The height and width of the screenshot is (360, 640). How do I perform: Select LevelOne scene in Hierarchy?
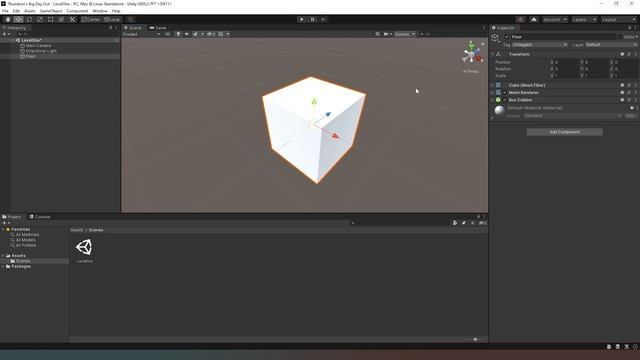(31, 40)
